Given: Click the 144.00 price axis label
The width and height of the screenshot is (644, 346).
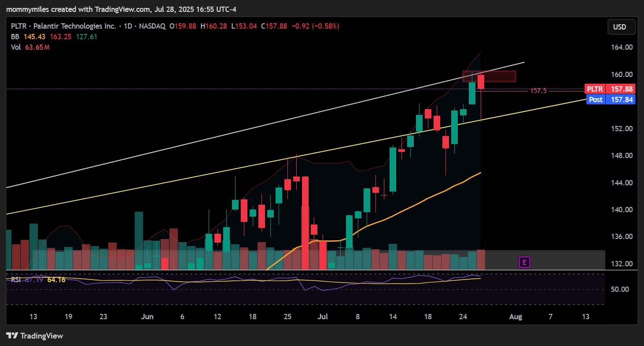Looking at the screenshot, I should point(622,183).
